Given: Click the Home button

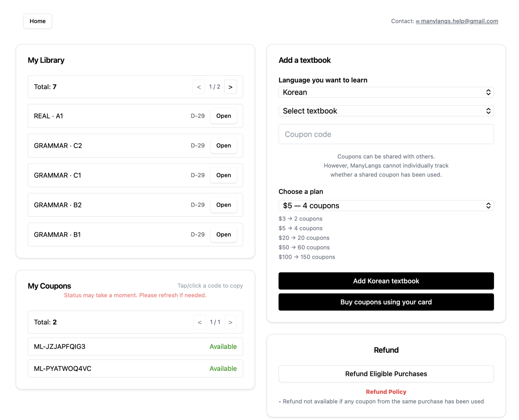Looking at the screenshot, I should (x=38, y=21).
